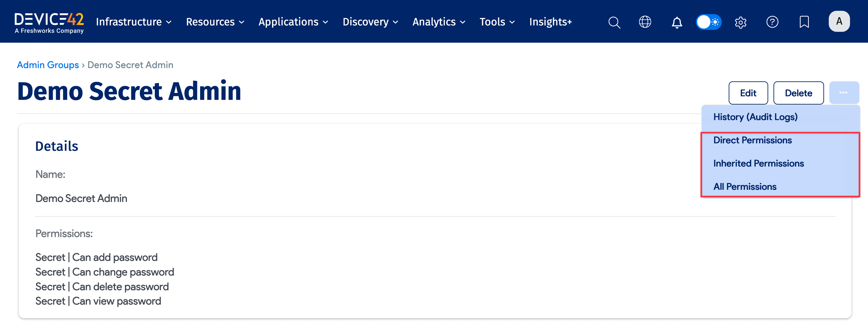This screenshot has height=332, width=868.
Task: Click the help question mark icon
Action: pos(772,22)
